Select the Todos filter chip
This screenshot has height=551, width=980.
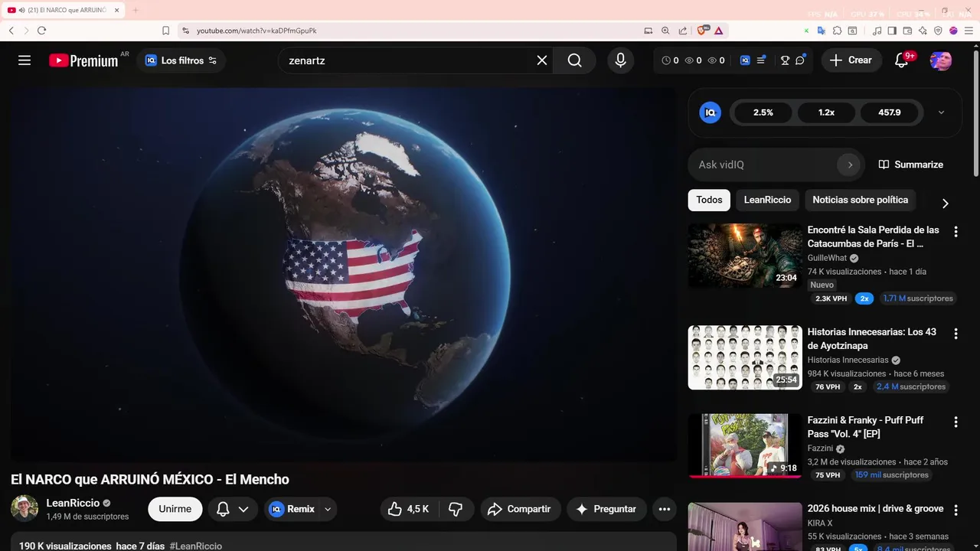pos(709,200)
